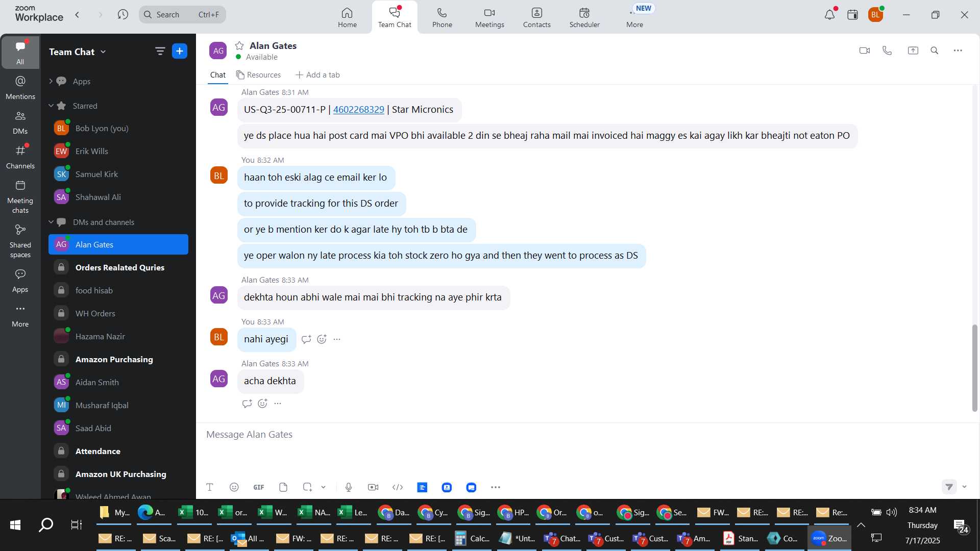
Task: Open the Scheduler tab
Action: coord(584,17)
